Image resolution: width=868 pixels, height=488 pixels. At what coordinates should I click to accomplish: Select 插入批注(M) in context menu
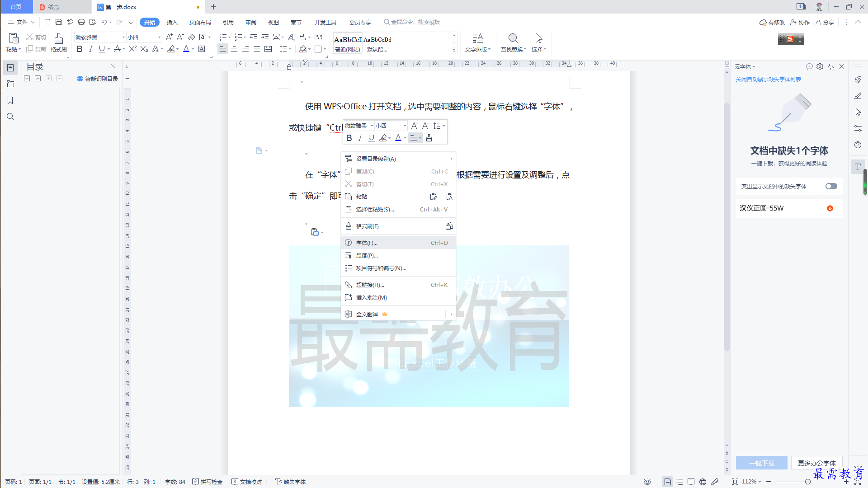398,297
